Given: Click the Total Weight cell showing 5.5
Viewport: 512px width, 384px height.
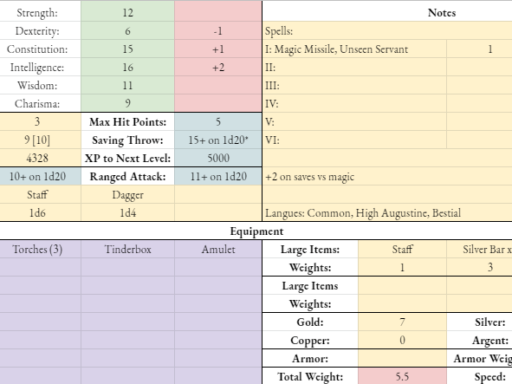Looking at the screenshot, I should tap(402, 377).
